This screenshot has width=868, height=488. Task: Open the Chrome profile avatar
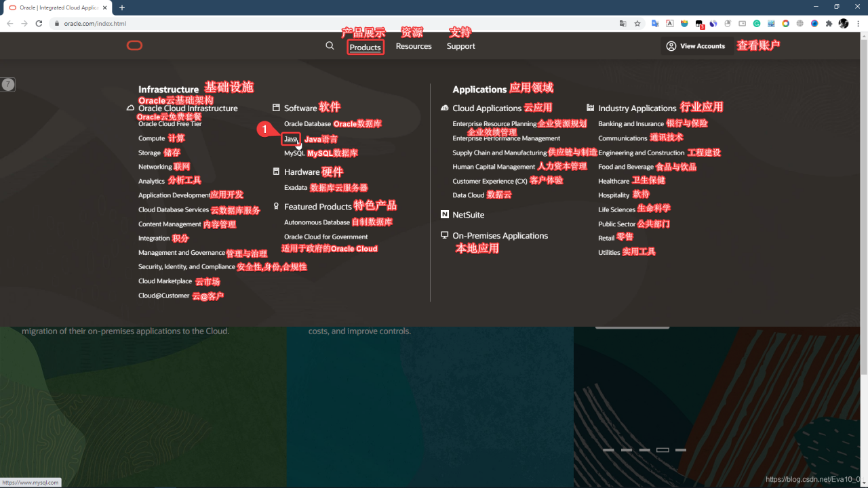[x=844, y=23]
